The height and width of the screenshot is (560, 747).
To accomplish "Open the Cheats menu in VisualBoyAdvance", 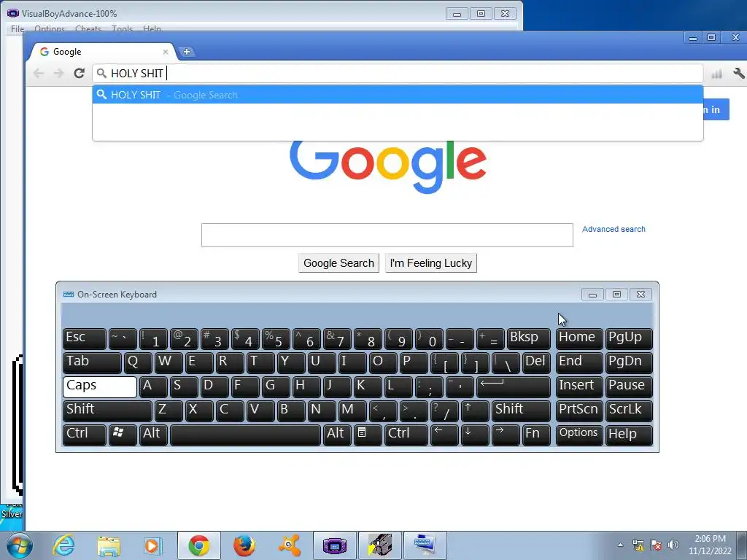I will pyautogui.click(x=88, y=28).
